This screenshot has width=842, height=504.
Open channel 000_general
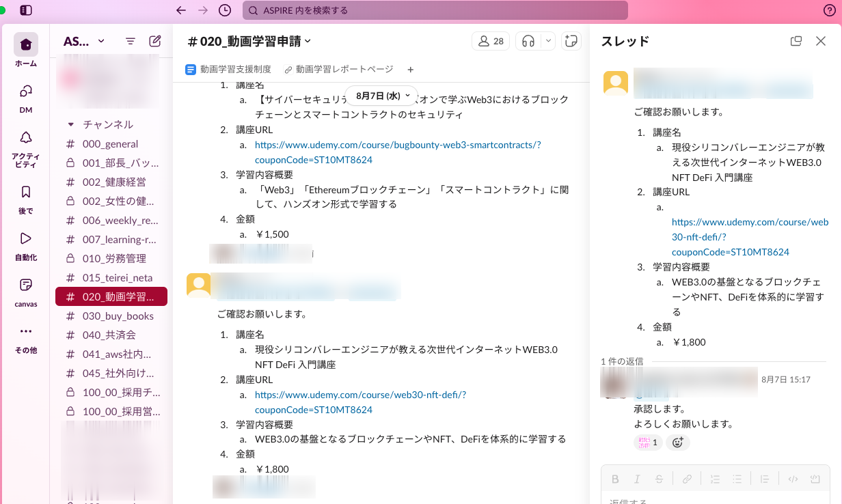click(111, 144)
